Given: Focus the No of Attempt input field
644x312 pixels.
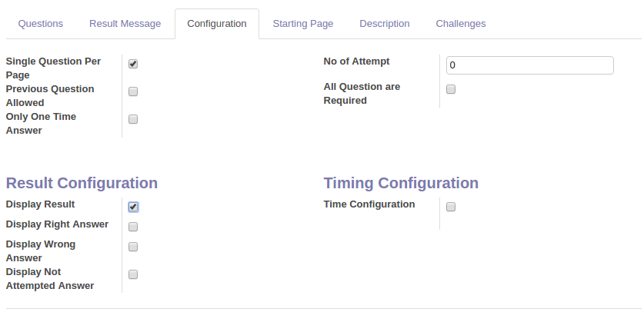Looking at the screenshot, I should pyautogui.click(x=529, y=65).
